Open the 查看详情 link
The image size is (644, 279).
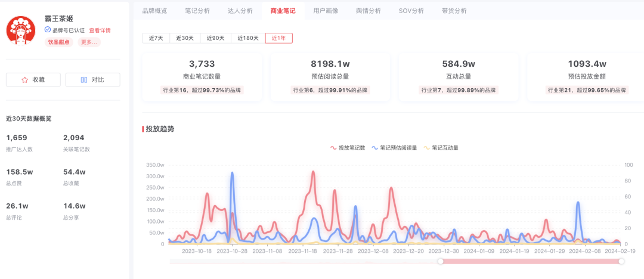tap(100, 30)
